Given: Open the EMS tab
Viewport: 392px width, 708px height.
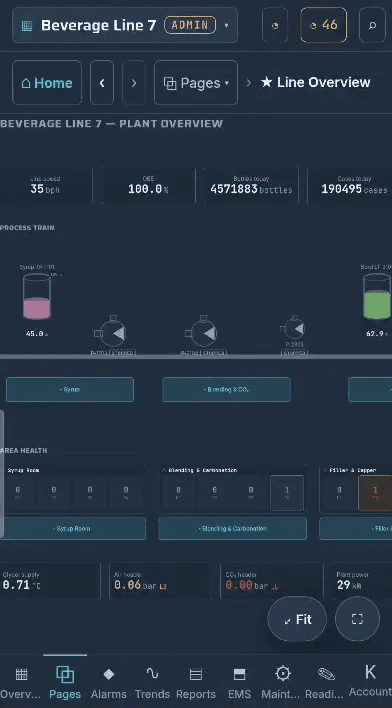Looking at the screenshot, I should pos(239,683).
